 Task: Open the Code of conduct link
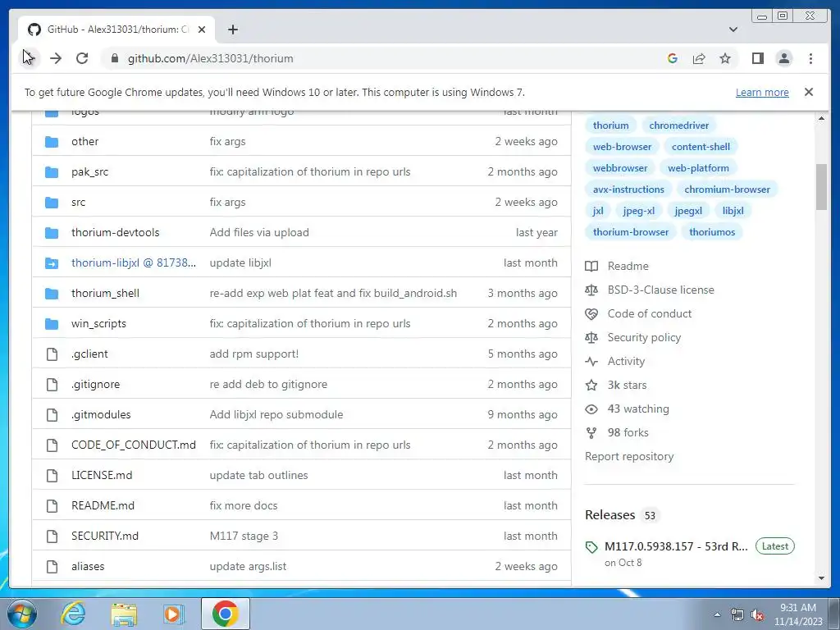click(x=638, y=314)
